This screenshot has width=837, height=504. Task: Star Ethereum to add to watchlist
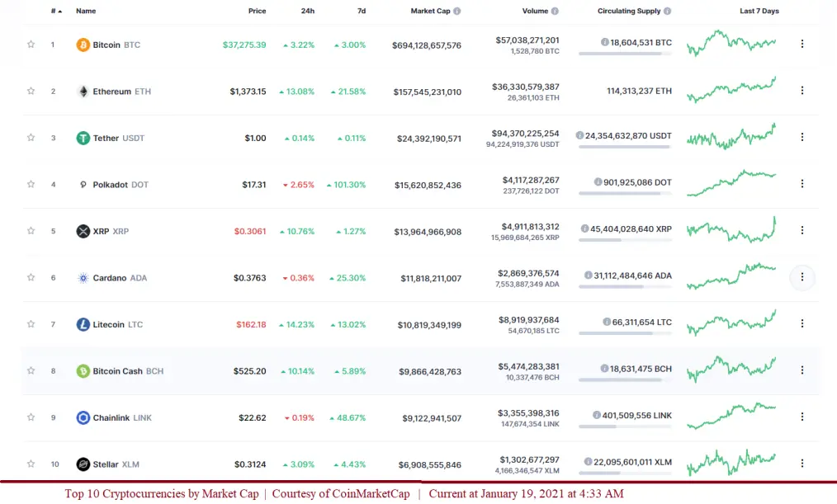31,91
